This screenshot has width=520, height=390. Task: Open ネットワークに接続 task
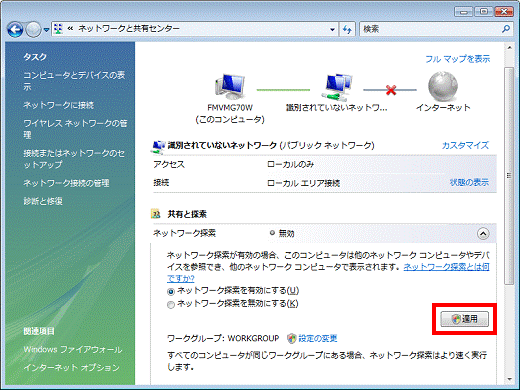pos(59,105)
